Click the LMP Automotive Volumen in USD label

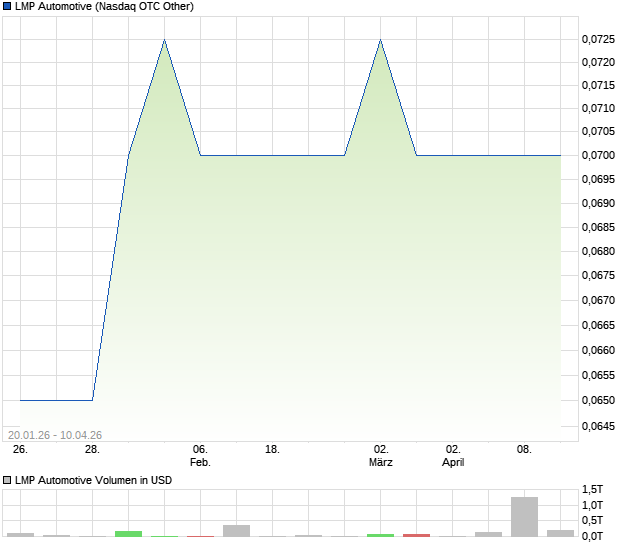(x=93, y=480)
